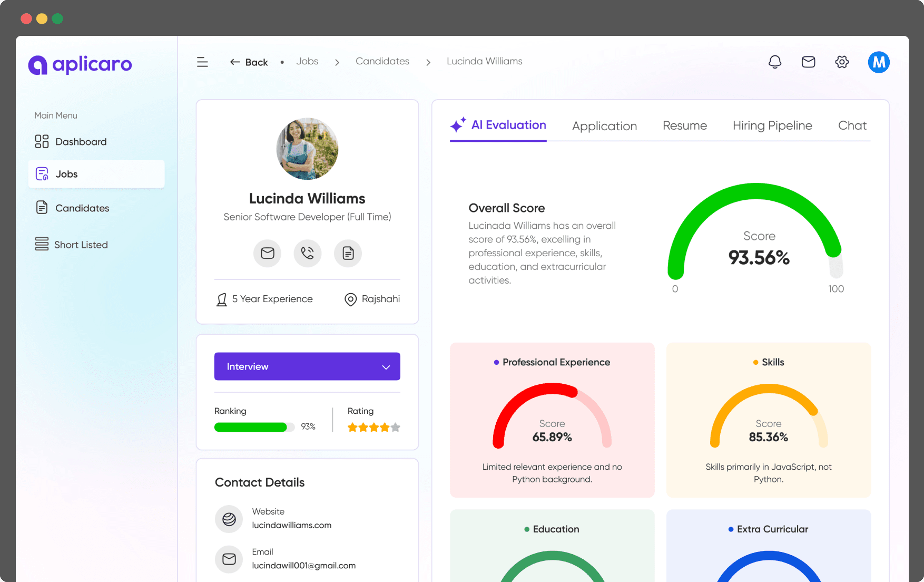Click Lucinda Williams profile photo

(307, 149)
